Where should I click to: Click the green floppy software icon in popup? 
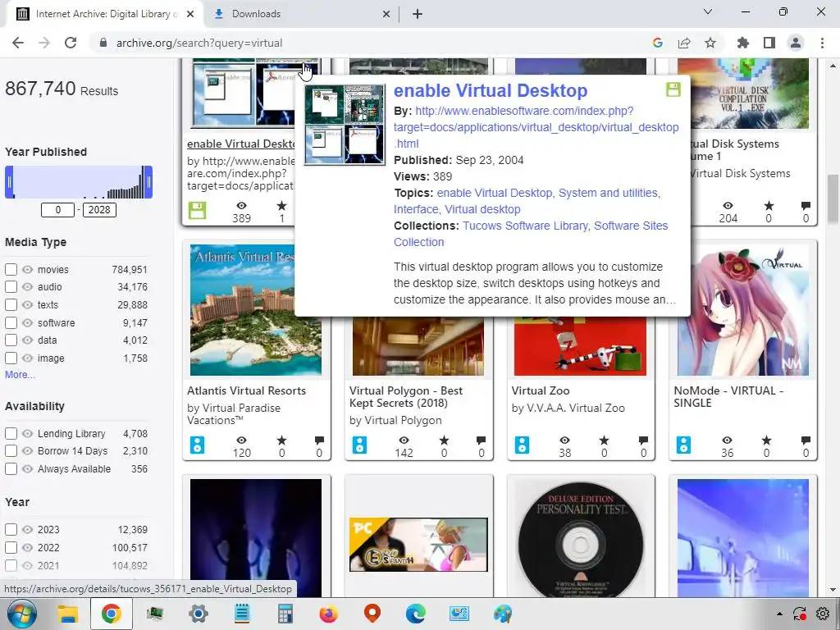pyautogui.click(x=673, y=89)
